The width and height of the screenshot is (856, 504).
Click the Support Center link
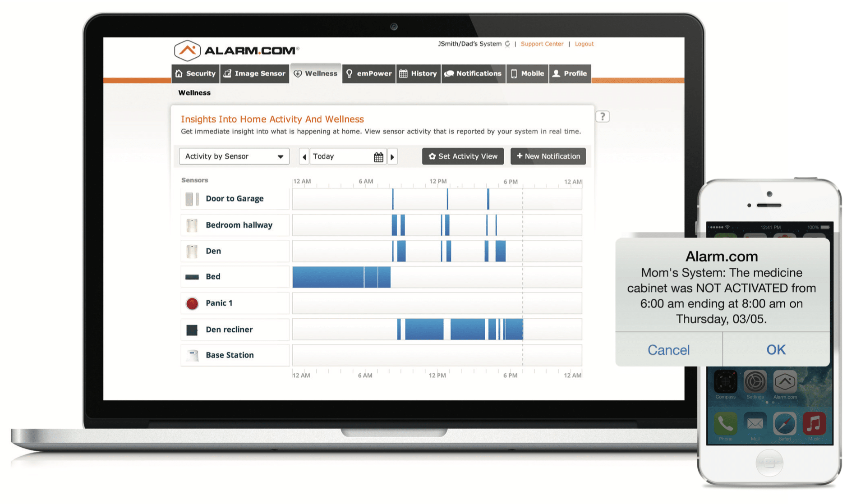[x=542, y=44]
